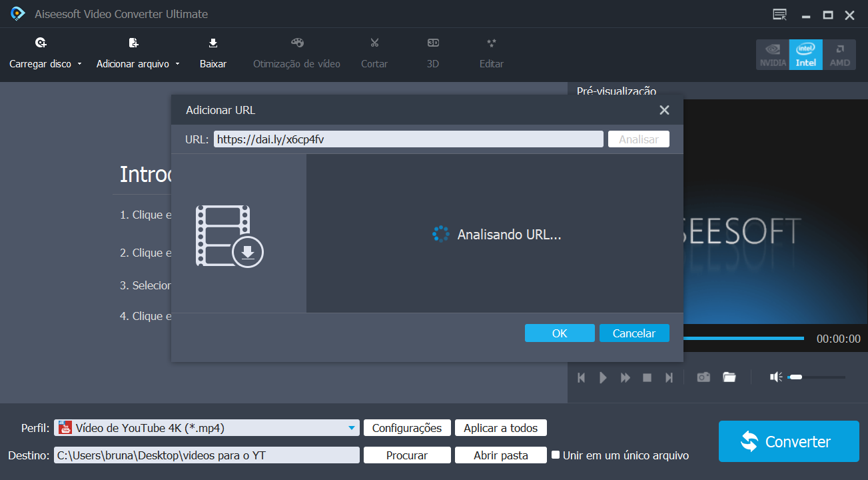The width and height of the screenshot is (868, 480).
Task: Open the Baixar download tool
Action: (x=213, y=53)
